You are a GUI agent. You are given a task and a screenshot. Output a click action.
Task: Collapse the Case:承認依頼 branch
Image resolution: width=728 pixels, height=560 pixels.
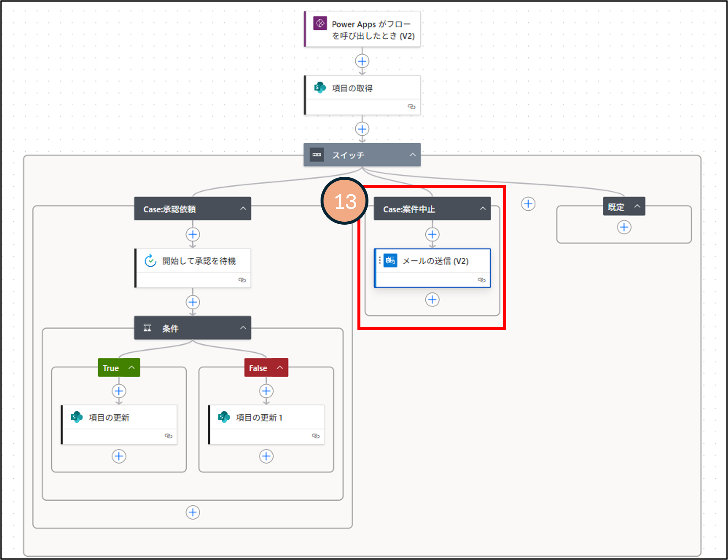pos(243,209)
